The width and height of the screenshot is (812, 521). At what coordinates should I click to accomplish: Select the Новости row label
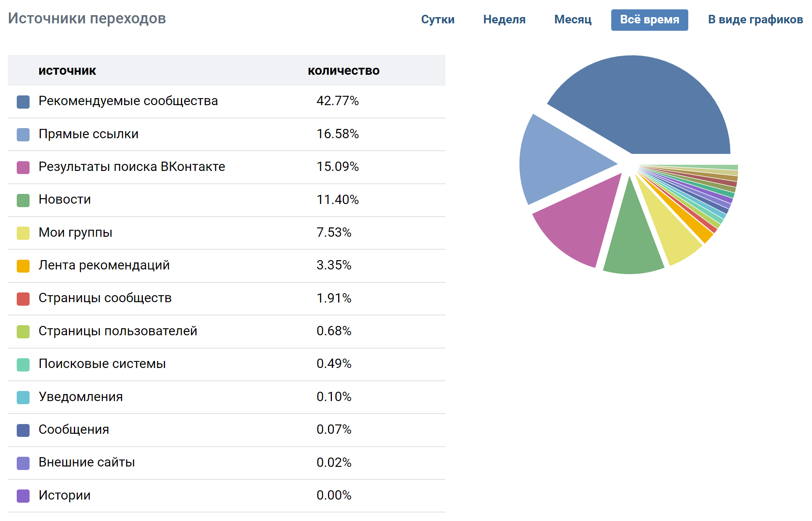click(x=65, y=199)
